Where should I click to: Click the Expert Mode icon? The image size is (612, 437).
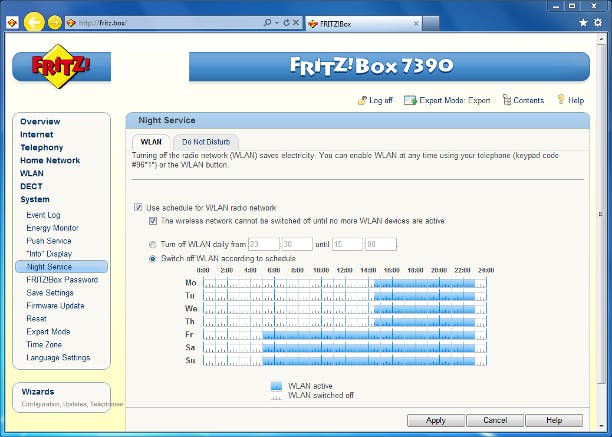[x=410, y=100]
